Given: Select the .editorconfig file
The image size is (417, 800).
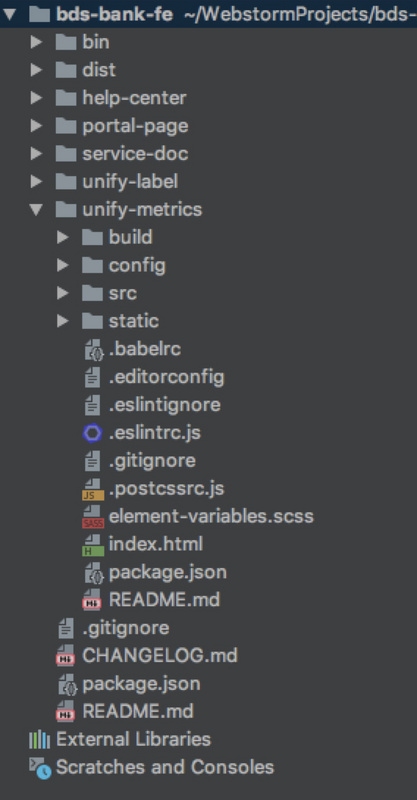Looking at the screenshot, I should click(x=166, y=378).
